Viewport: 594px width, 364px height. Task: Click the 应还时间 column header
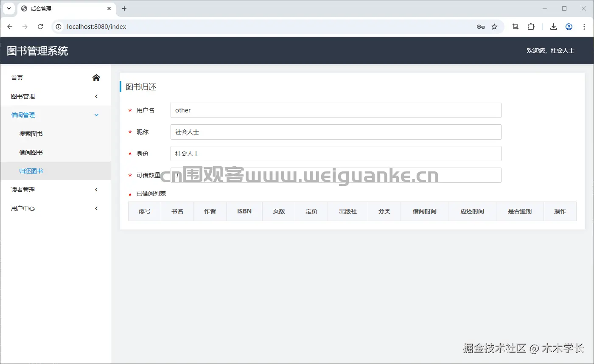[472, 211]
